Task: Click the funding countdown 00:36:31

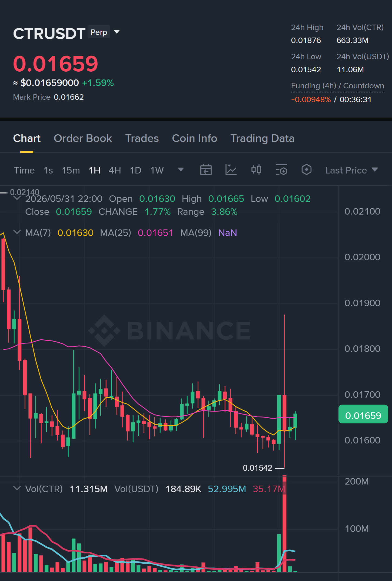Action: coord(356,99)
